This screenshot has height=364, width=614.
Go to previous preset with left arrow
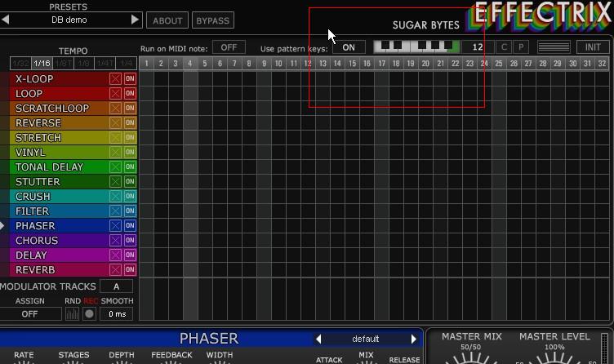click(x=5, y=19)
